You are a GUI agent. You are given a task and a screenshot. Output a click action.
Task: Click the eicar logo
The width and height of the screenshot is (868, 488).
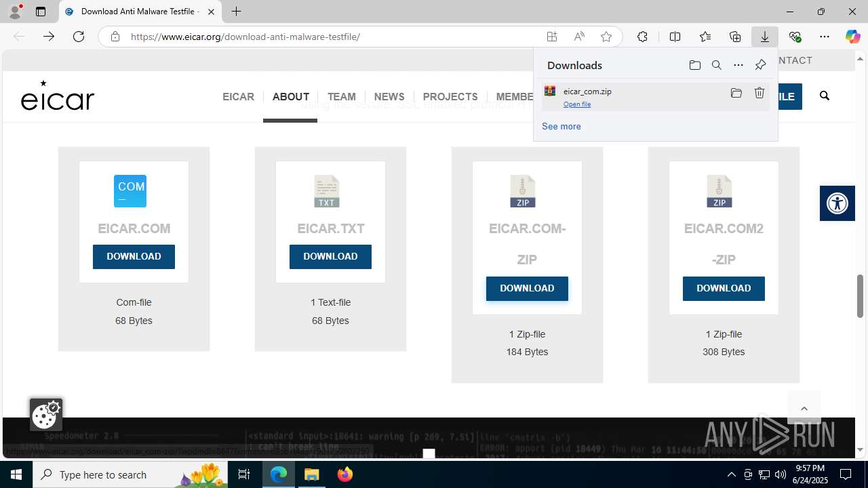pyautogui.click(x=58, y=96)
